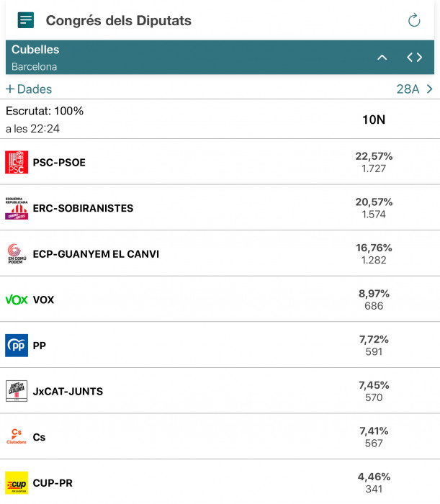This screenshot has width=440, height=504.
Task: Select the 10N column header
Action: point(374,120)
